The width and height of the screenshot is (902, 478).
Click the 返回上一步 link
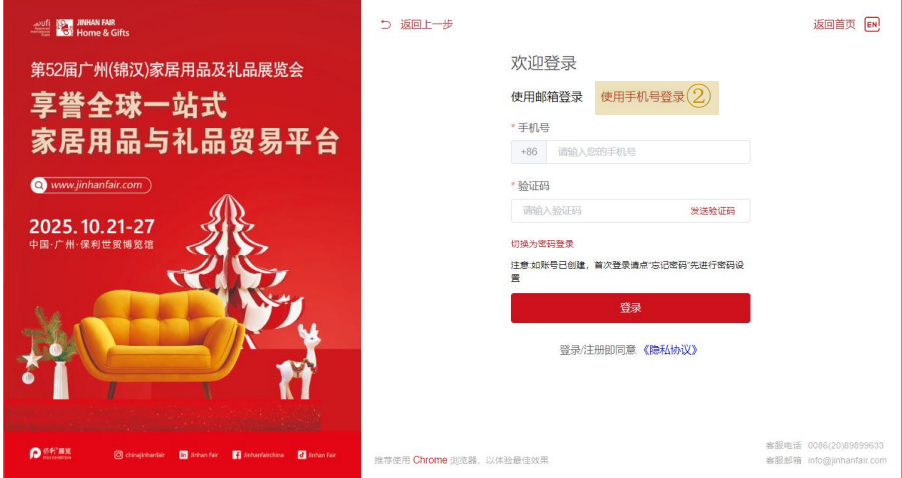[427, 24]
